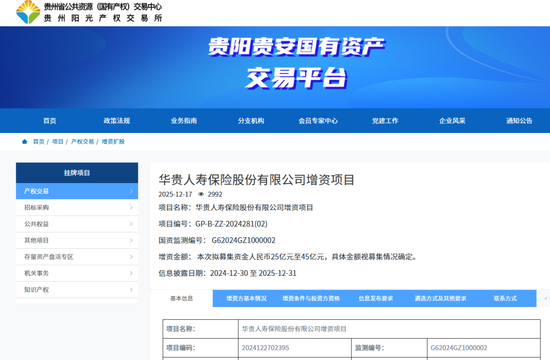Image resolution: width=550 pixels, height=360 pixels.
Task: Click the home icon in breadcrumb
Action: point(25,142)
